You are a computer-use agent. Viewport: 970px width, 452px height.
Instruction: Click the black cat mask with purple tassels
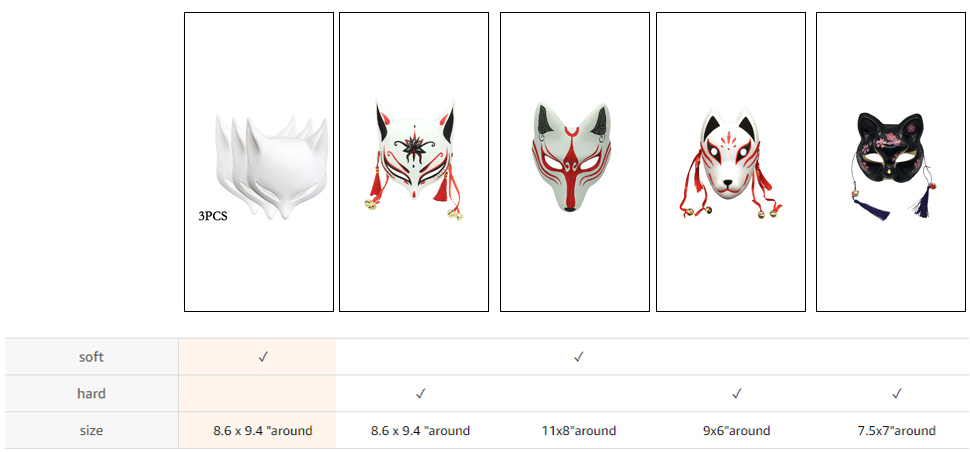pos(891,162)
